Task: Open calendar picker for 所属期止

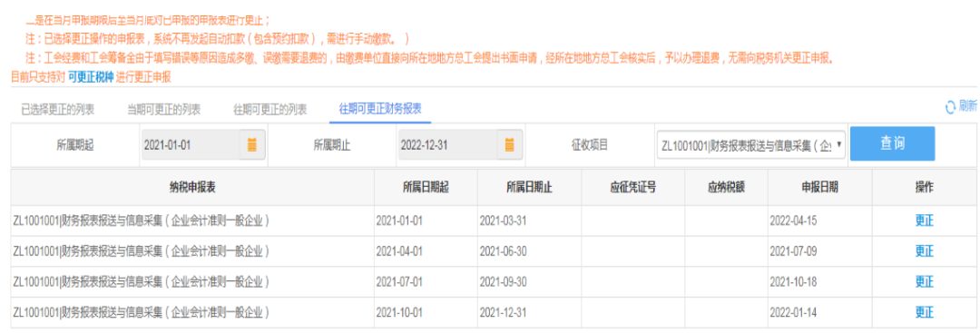Action: point(509,144)
